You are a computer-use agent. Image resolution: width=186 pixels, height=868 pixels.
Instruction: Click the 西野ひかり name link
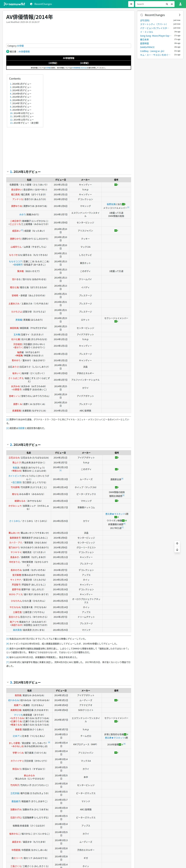click(15, 239)
